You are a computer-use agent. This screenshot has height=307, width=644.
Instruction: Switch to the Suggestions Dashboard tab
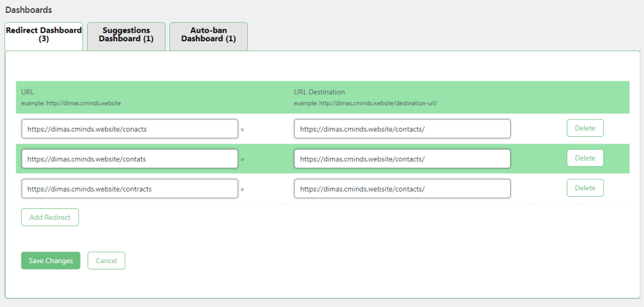(126, 35)
